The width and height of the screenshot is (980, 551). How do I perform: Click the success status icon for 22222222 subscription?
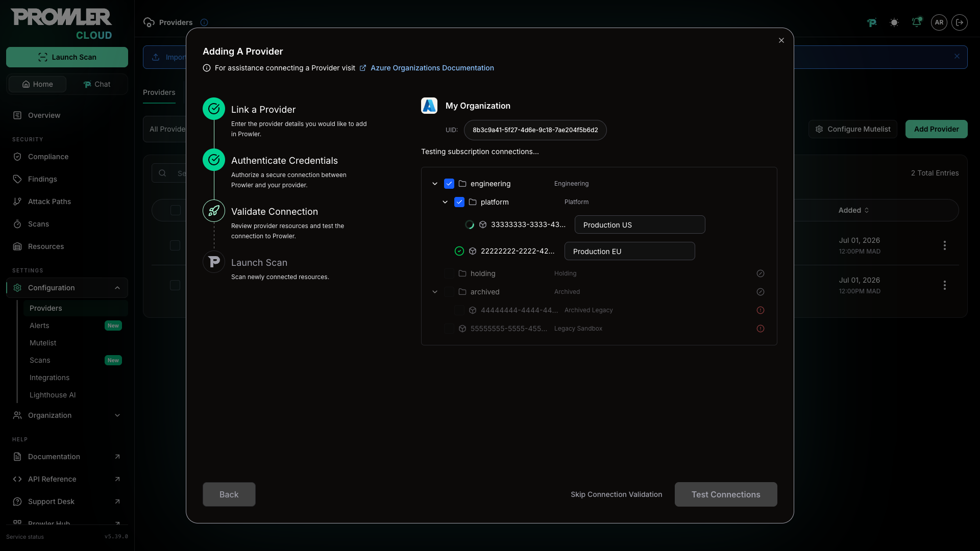click(x=459, y=251)
